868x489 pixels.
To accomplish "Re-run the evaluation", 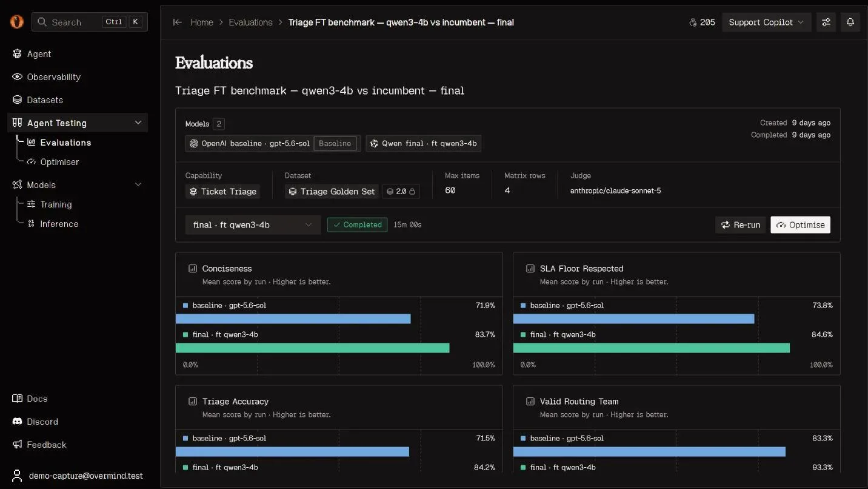I will (x=741, y=225).
